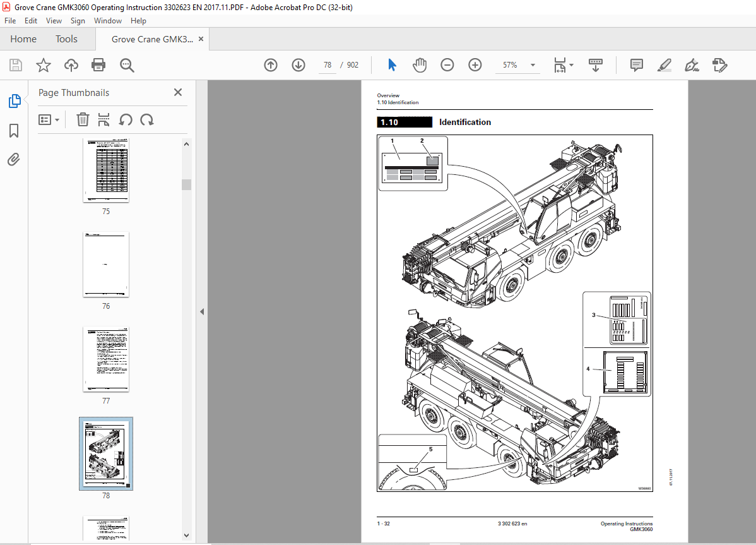Open the Window menu
The image size is (756, 545).
coord(108,21)
